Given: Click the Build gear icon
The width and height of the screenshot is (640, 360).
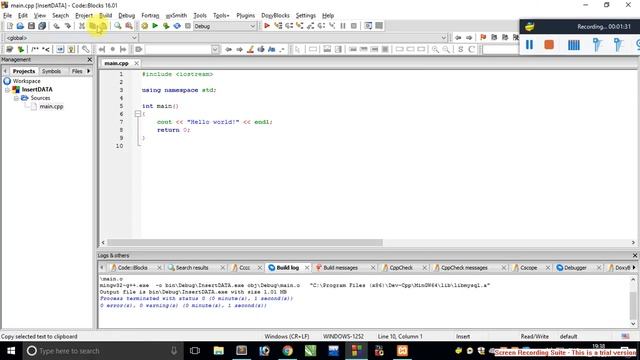Looking at the screenshot, I should coord(144,26).
